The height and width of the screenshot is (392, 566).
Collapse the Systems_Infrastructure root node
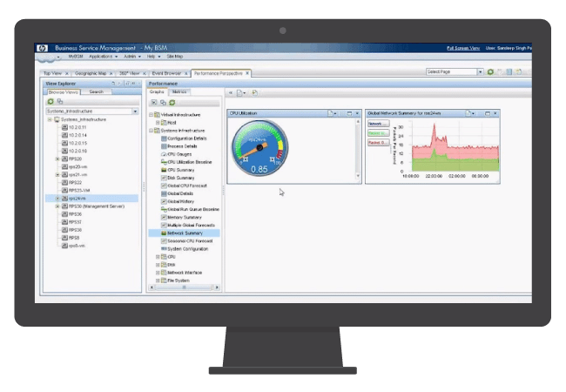pos(50,119)
